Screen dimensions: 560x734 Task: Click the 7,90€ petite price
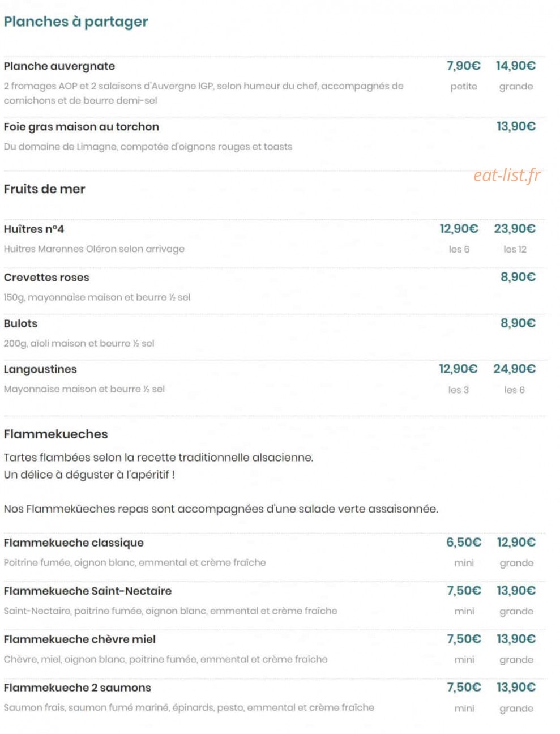click(x=464, y=66)
